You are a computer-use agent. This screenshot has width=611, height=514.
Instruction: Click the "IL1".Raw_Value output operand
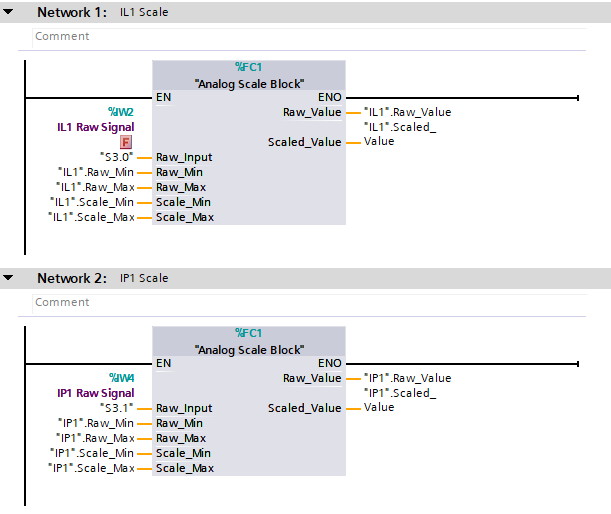408,112
